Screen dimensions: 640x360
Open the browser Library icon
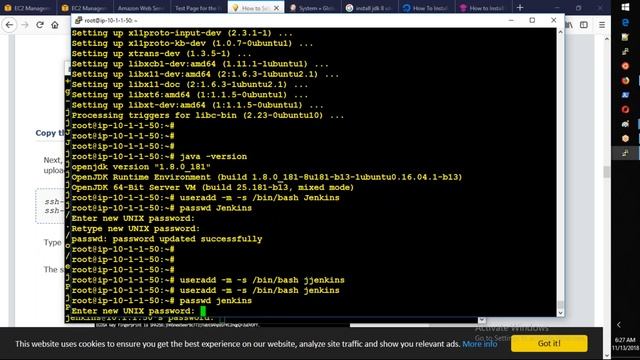pyautogui.click(x=569, y=25)
